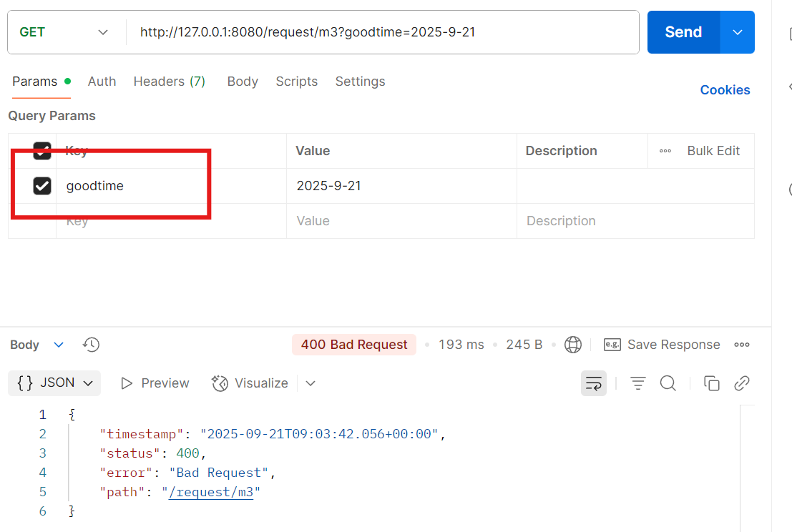Image resolution: width=792 pixels, height=532 pixels.
Task: Click the 193 ms response time
Action: 461,345
